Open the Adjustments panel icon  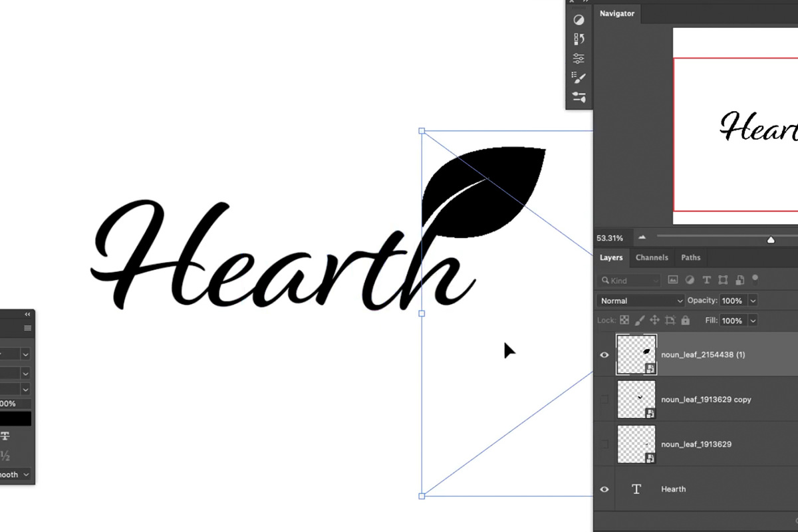[579, 20]
